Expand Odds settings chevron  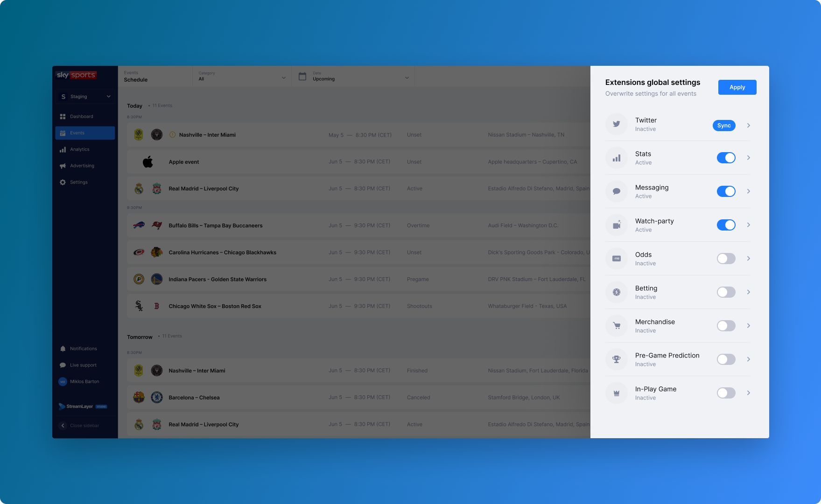point(749,259)
